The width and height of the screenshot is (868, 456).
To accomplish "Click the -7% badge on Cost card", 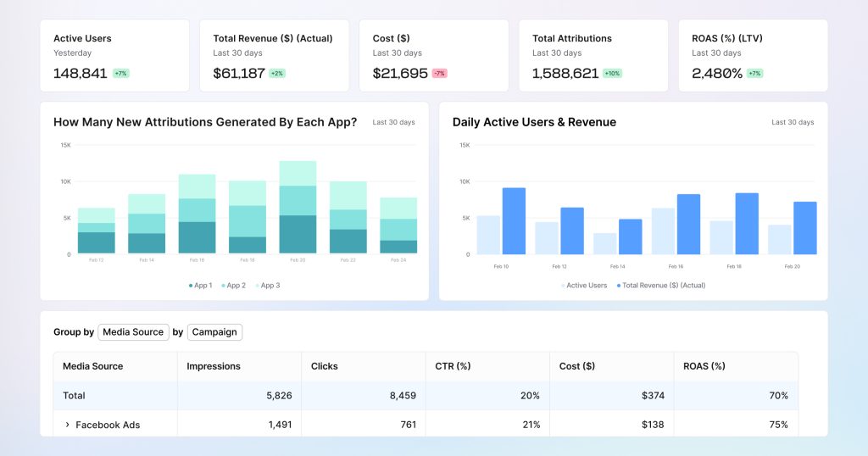I will click(439, 74).
